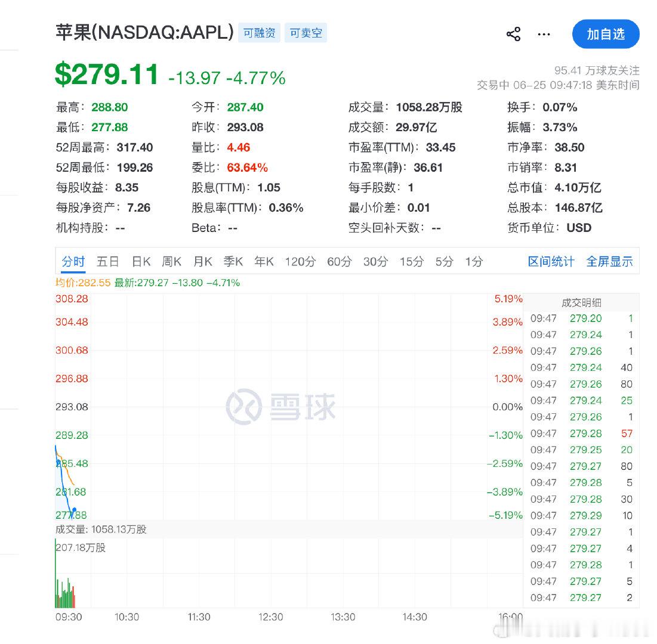Click the 95.41 万球友关注 follower count
Screen dimensions: 657x644
coord(597,70)
